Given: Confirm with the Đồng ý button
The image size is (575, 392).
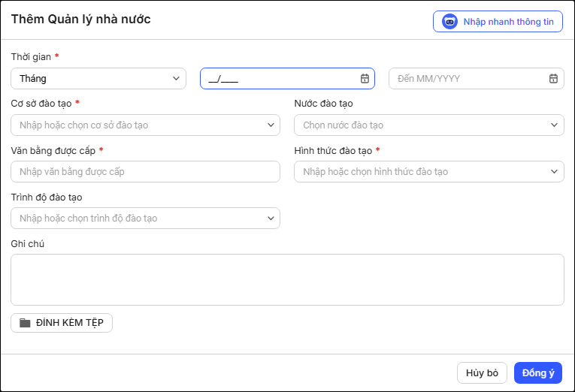Looking at the screenshot, I should coord(538,373).
